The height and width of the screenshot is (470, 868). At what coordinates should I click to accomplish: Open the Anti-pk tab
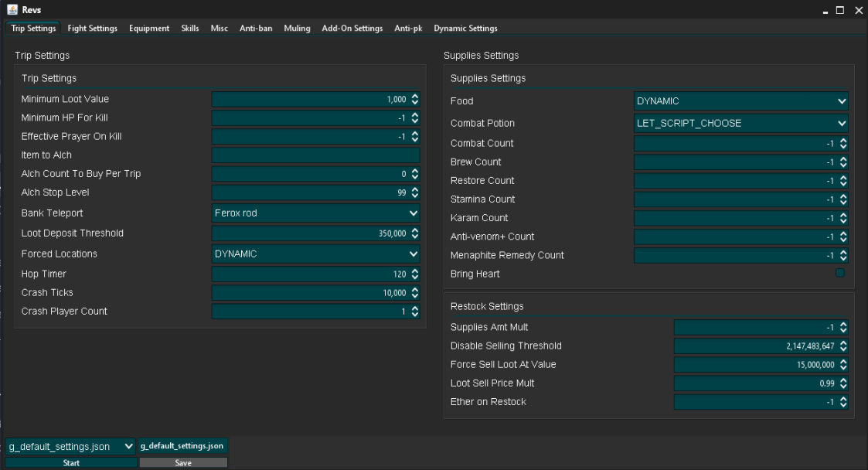[x=408, y=29]
